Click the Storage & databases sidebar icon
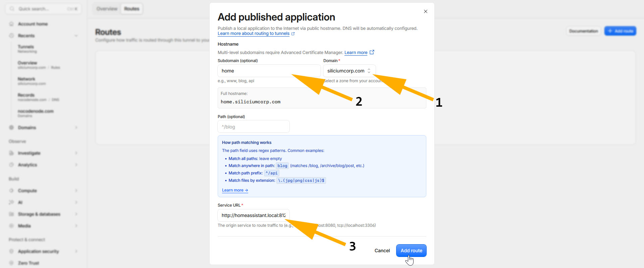 click(11, 214)
